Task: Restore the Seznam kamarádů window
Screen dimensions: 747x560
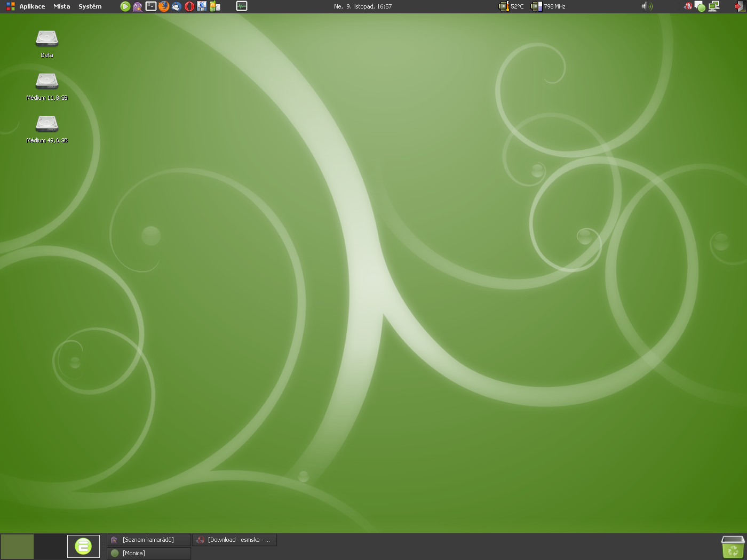Action: [x=148, y=540]
